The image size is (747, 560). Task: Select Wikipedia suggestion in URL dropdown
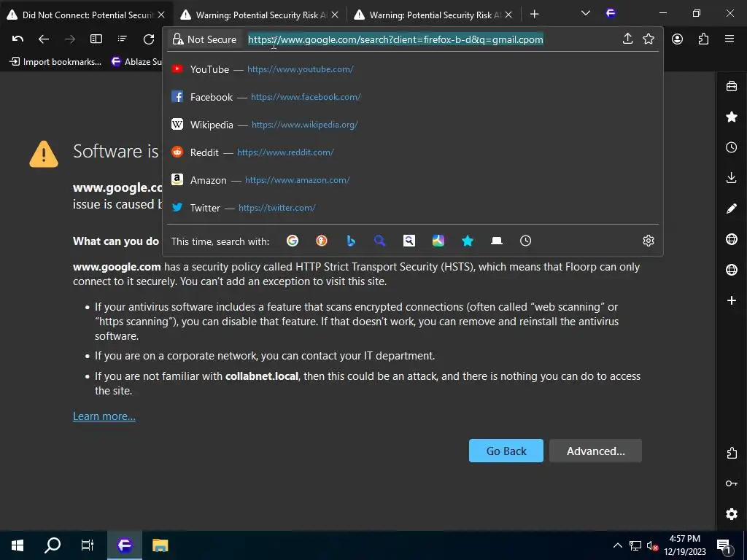tap(413, 125)
